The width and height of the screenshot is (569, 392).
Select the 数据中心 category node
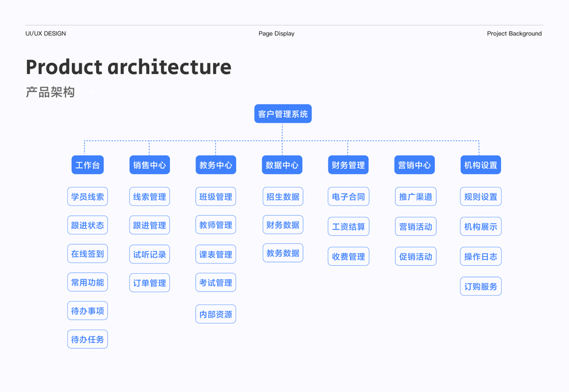coord(282,165)
